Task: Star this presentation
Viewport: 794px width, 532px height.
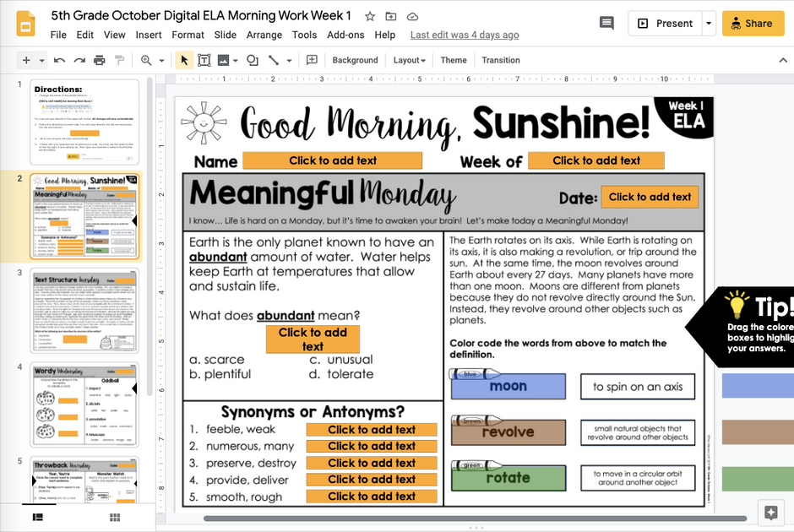Action: click(369, 15)
